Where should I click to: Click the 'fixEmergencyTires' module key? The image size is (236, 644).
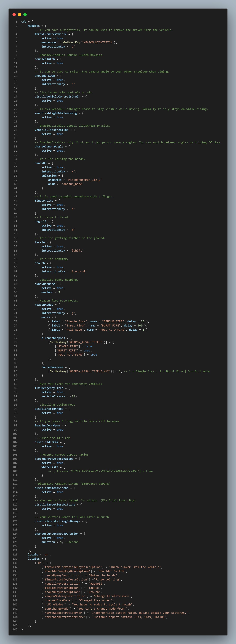pyautogui.click(x=49, y=388)
